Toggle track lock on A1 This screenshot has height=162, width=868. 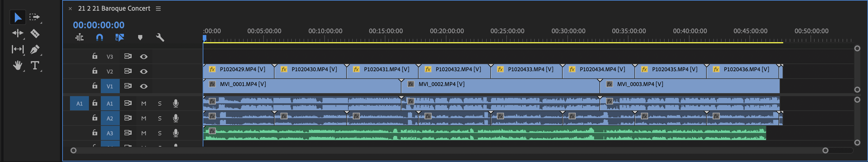click(95, 103)
